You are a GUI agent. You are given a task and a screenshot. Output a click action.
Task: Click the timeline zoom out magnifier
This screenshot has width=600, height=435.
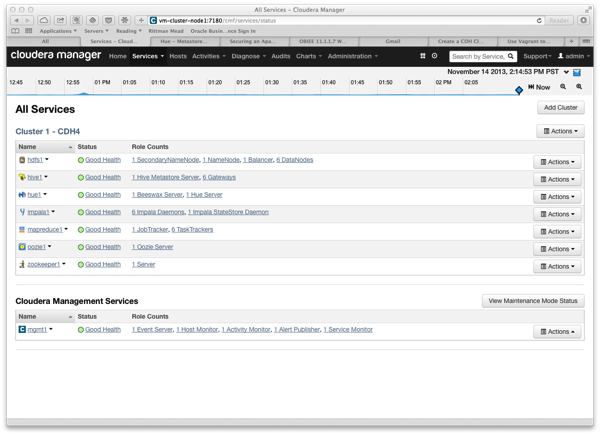tap(563, 87)
